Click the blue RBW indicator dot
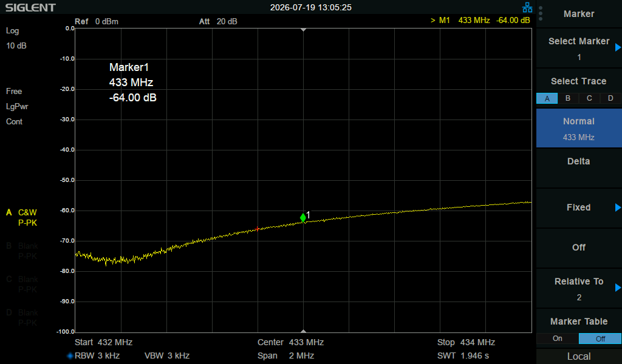This screenshot has height=364, width=622. pos(70,356)
